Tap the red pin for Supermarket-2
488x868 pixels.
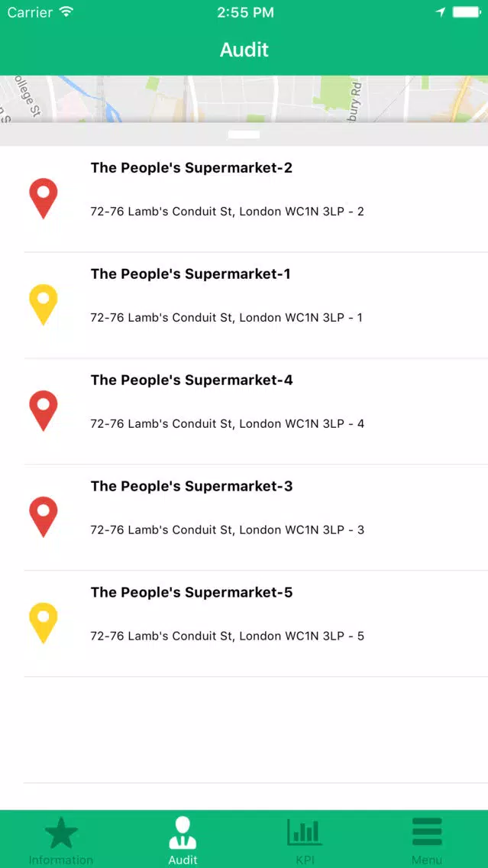[x=44, y=198]
